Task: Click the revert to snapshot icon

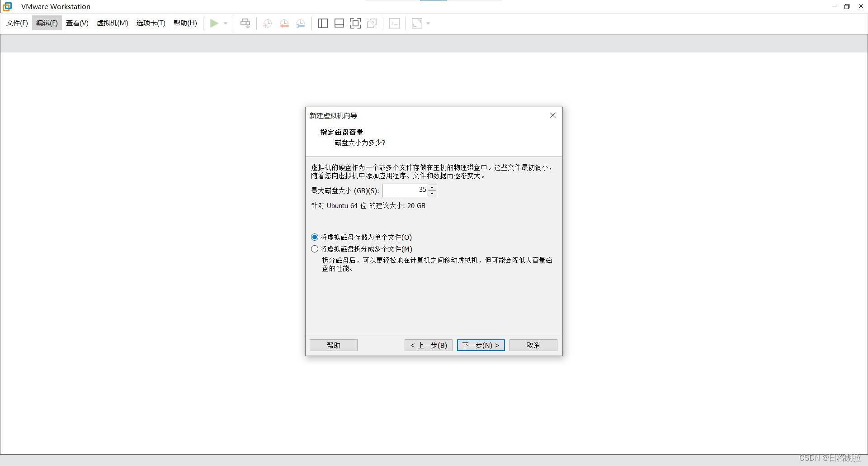Action: click(284, 23)
